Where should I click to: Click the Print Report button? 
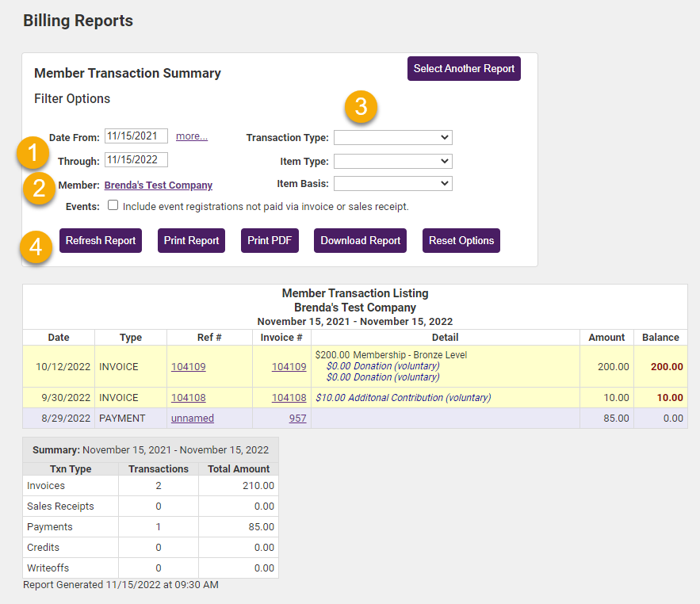(x=190, y=240)
